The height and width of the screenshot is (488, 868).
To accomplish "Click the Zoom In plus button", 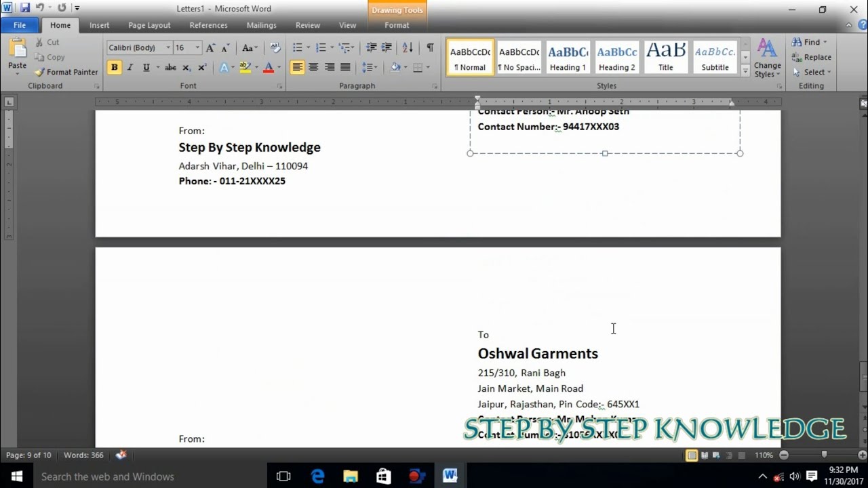I will coord(863,455).
